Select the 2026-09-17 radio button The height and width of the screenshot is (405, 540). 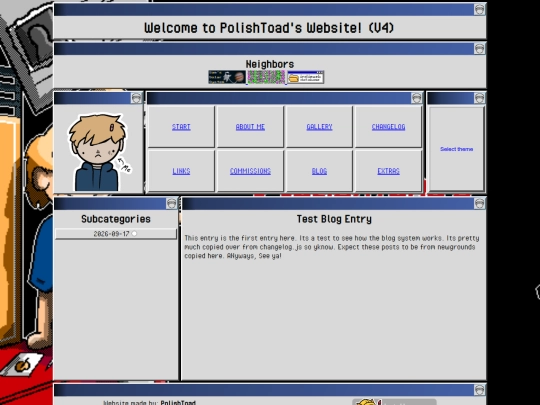point(134,233)
